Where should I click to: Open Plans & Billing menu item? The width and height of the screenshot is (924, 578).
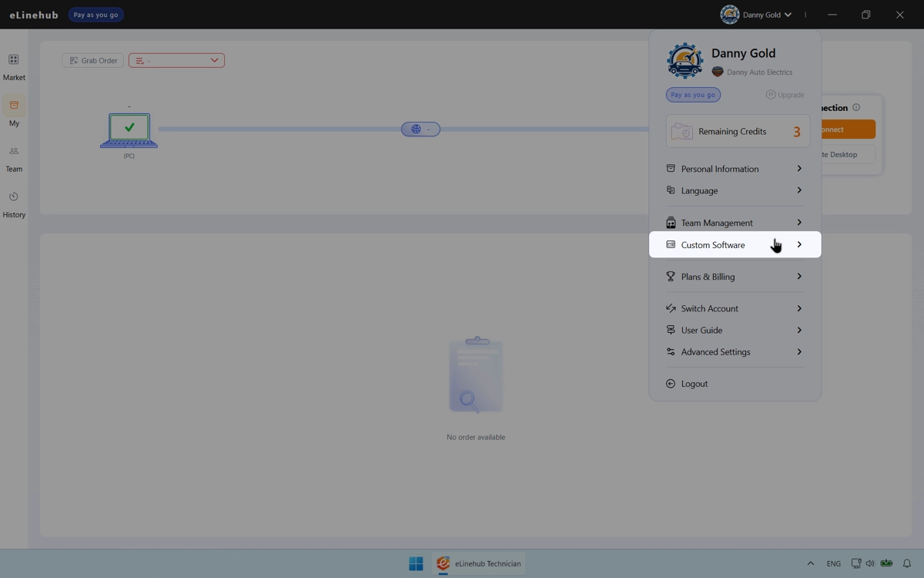tap(735, 277)
